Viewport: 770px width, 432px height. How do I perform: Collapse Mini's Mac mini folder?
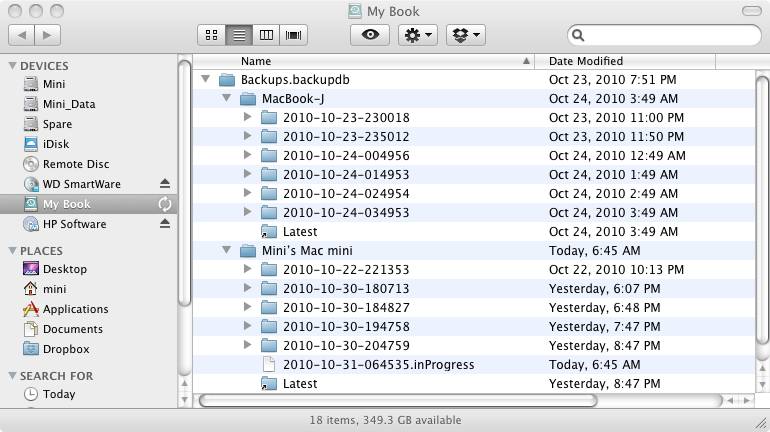(x=226, y=250)
